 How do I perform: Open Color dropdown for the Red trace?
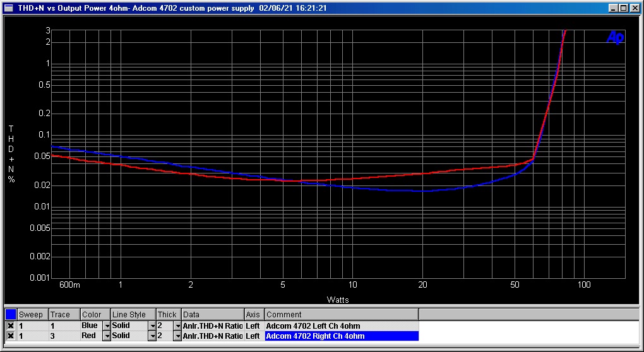tap(107, 336)
